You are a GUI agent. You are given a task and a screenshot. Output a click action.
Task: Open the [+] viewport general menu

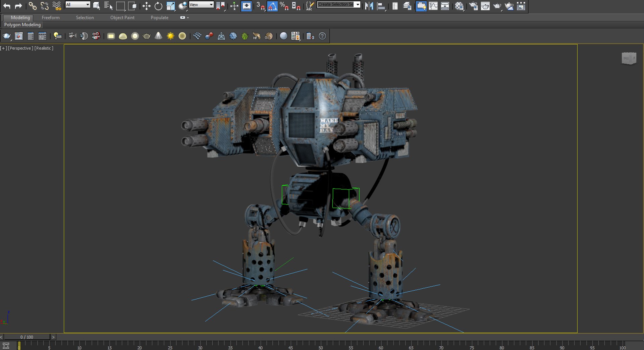click(4, 48)
